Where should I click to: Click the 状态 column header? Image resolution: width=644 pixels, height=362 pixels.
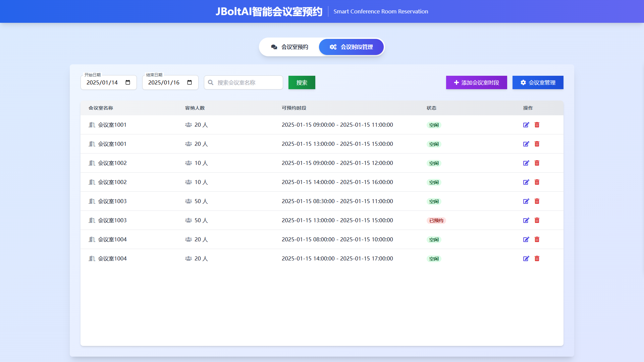[431, 108]
